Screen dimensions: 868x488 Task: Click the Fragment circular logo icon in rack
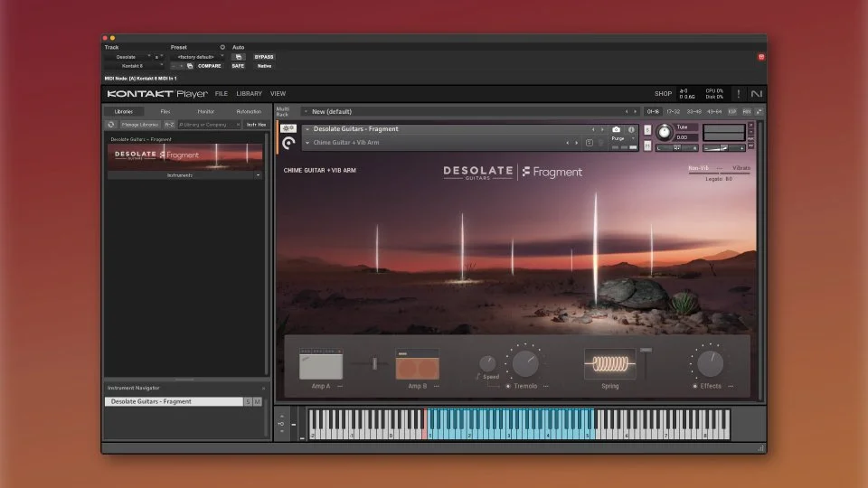pos(288,144)
